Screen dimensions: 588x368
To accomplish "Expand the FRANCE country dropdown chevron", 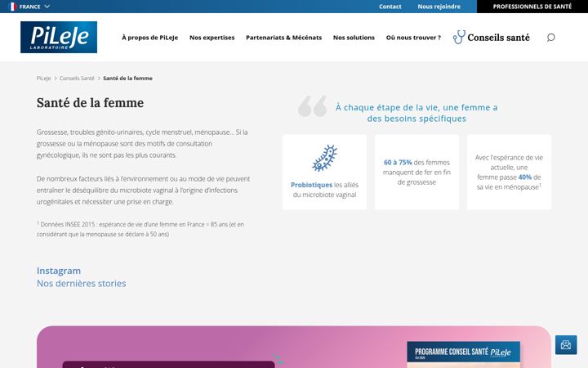I will (47, 7).
